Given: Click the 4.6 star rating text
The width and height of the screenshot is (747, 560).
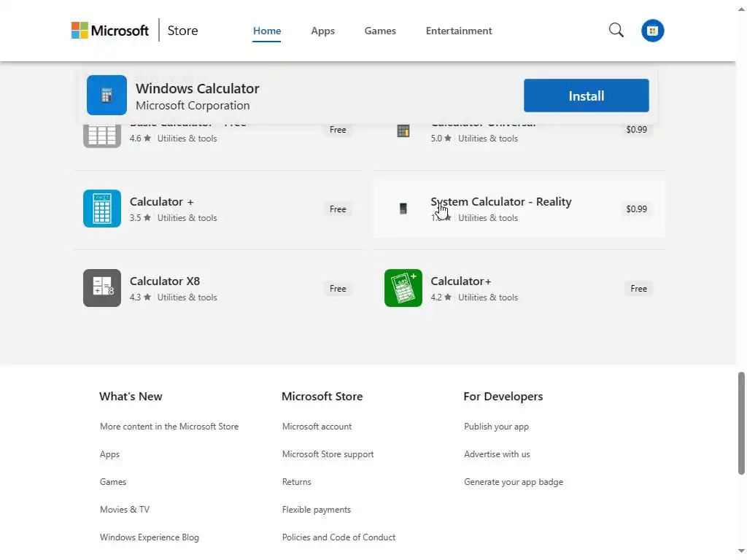Looking at the screenshot, I should [x=140, y=138].
